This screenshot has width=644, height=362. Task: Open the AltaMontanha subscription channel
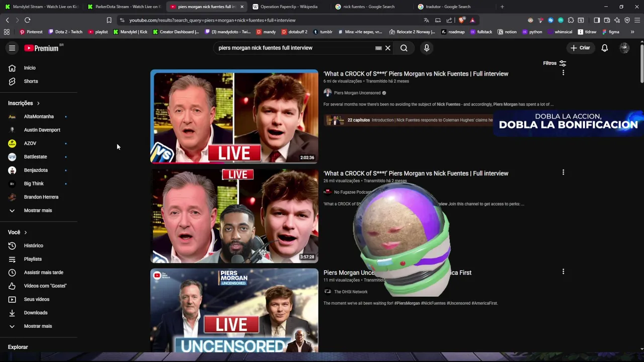coord(39,117)
